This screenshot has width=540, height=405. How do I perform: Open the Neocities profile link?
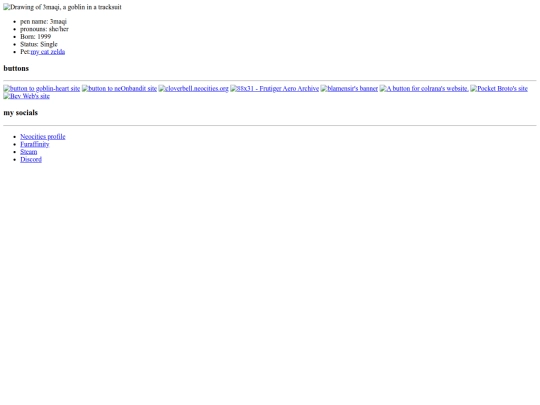pos(43,136)
